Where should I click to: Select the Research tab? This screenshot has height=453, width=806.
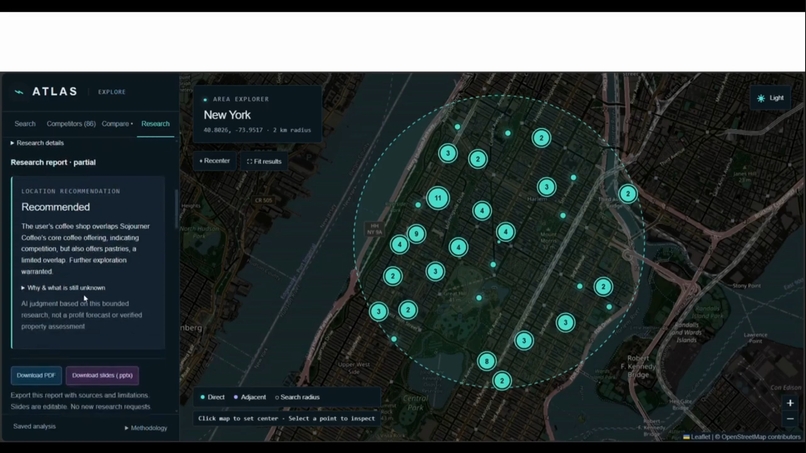(155, 124)
